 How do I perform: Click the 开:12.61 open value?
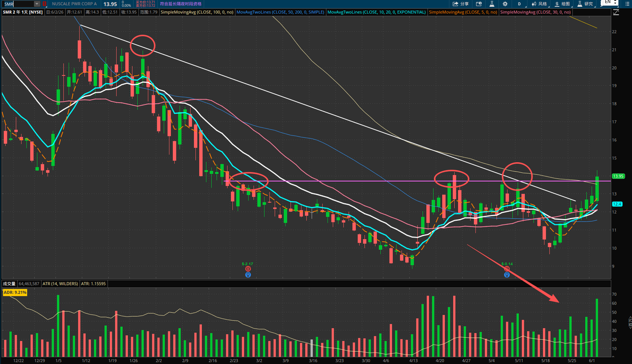click(x=74, y=12)
